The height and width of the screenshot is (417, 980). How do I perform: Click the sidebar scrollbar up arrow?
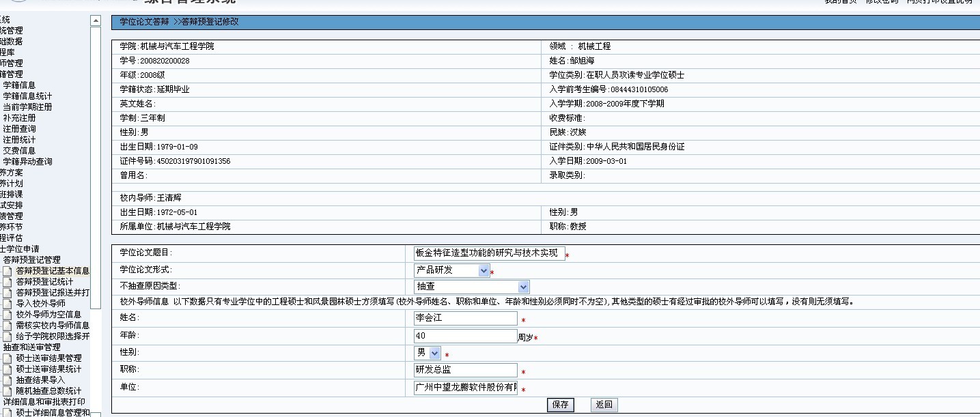96,20
